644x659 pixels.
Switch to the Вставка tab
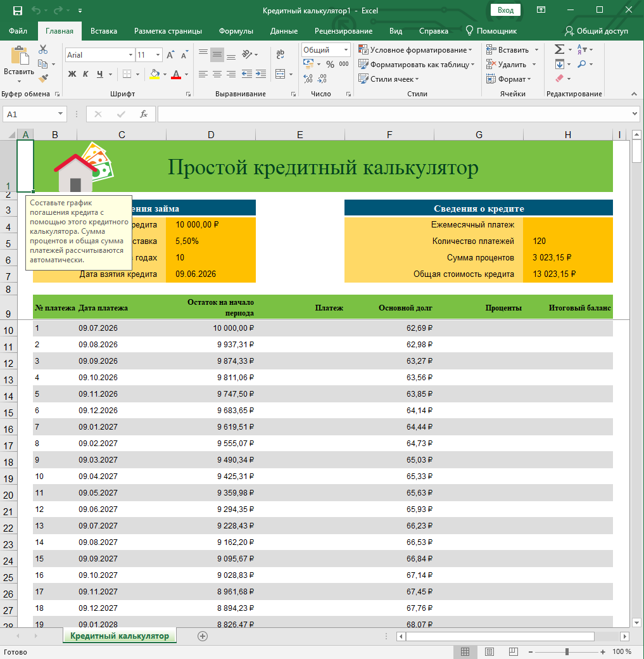tap(104, 31)
